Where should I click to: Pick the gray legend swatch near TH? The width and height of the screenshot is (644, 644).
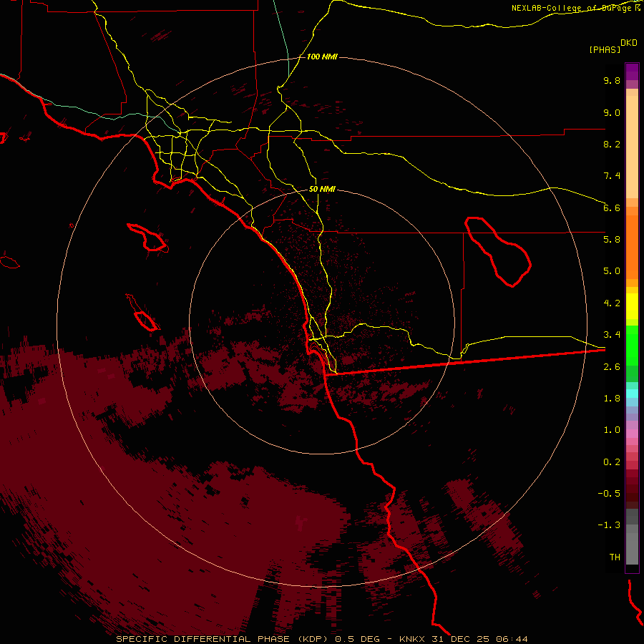[x=632, y=549]
